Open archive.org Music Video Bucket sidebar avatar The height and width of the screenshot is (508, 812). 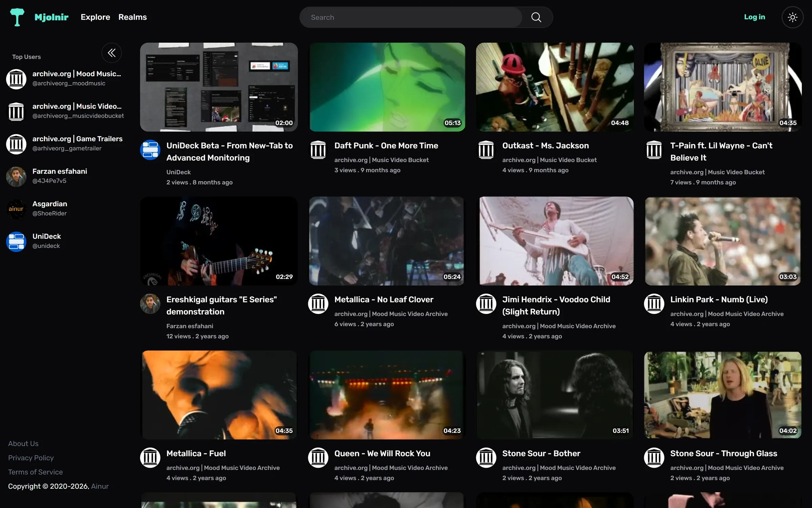(x=16, y=111)
